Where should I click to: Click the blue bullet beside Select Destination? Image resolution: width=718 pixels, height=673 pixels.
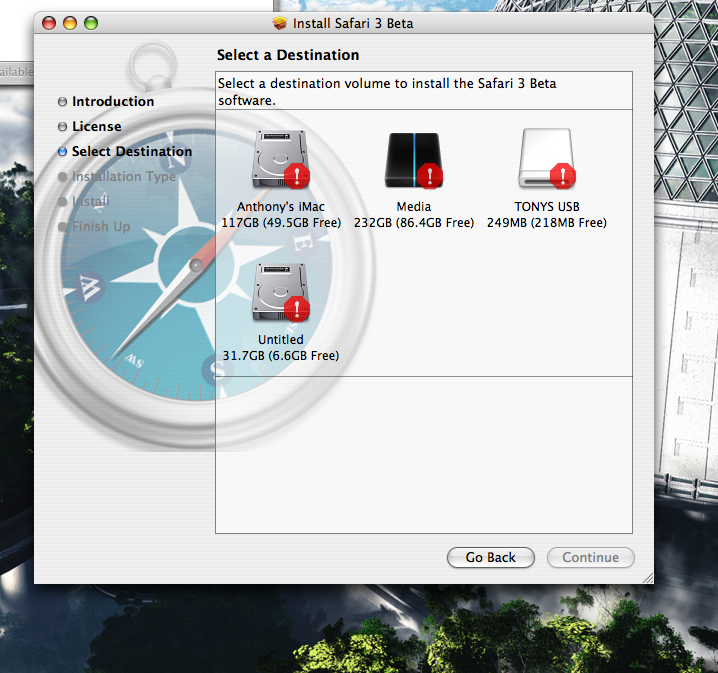62,152
